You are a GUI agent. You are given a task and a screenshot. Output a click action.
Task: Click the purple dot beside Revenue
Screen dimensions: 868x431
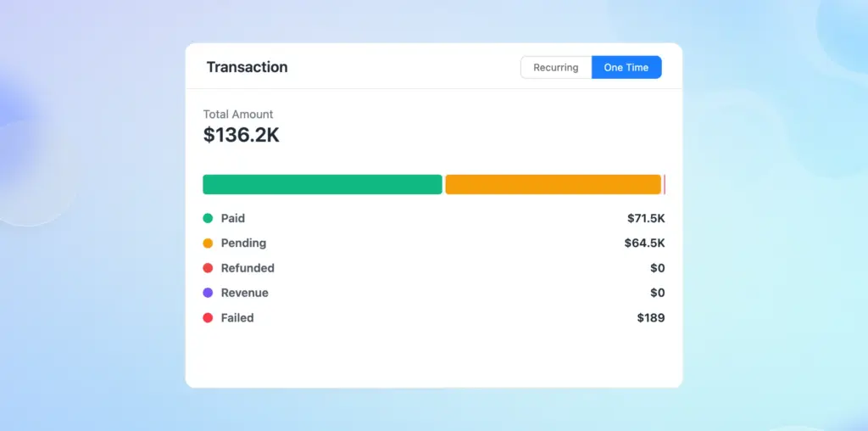[209, 293]
